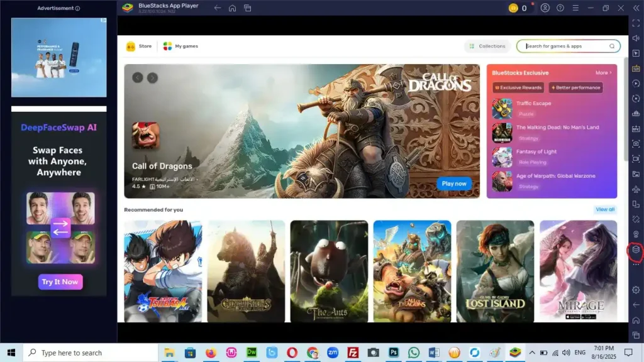Click the Search for games & apps field
This screenshot has height=362, width=644.
click(x=566, y=46)
